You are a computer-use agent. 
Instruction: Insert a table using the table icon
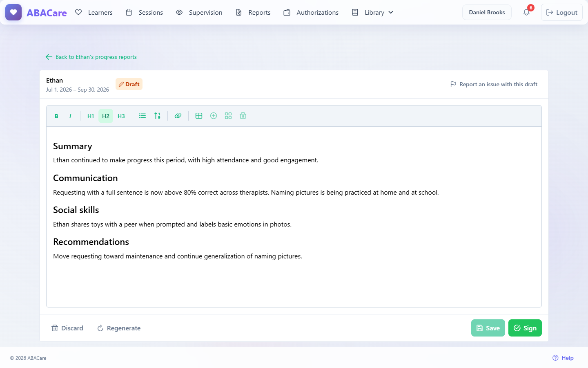point(199,116)
